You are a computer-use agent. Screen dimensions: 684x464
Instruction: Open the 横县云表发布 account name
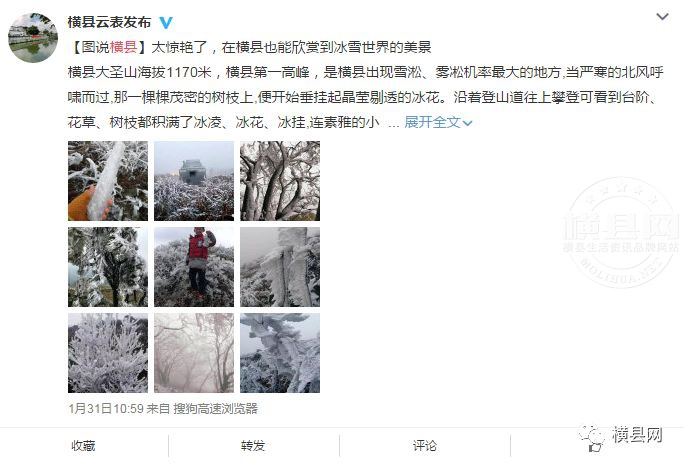pos(109,22)
